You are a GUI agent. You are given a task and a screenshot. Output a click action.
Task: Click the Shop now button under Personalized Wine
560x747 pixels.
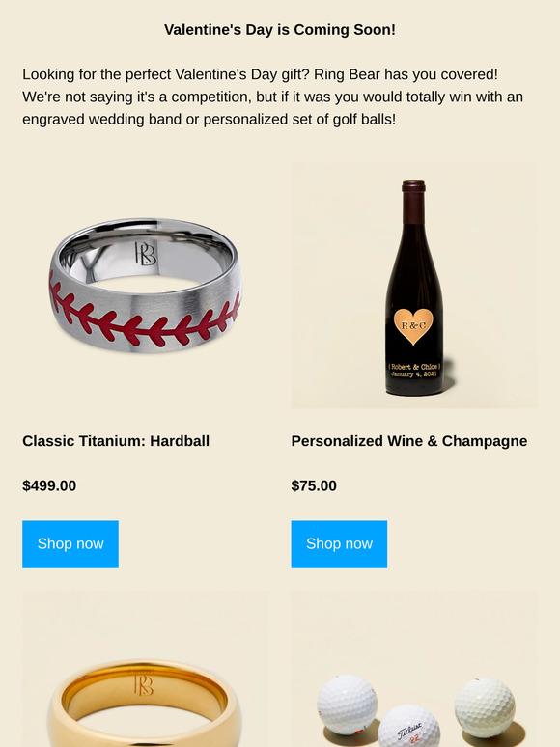point(339,544)
